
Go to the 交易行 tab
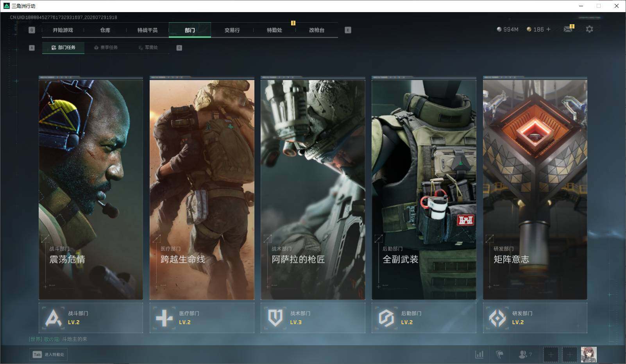232,30
